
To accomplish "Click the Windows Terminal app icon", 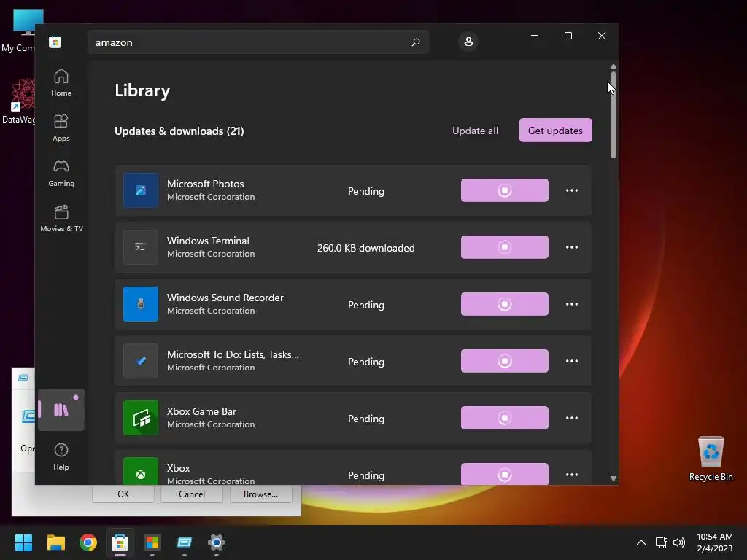I will [141, 247].
